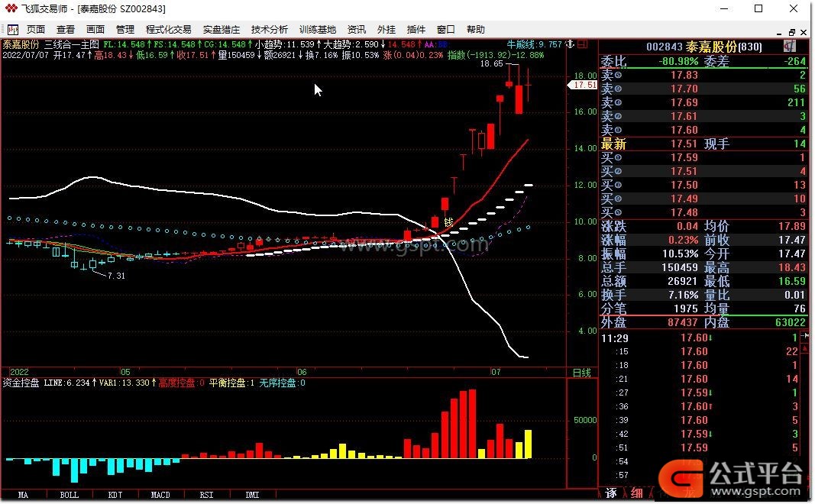The height and width of the screenshot is (504, 815).
Task: Click the buy order at 17.48
Action: pos(684,212)
